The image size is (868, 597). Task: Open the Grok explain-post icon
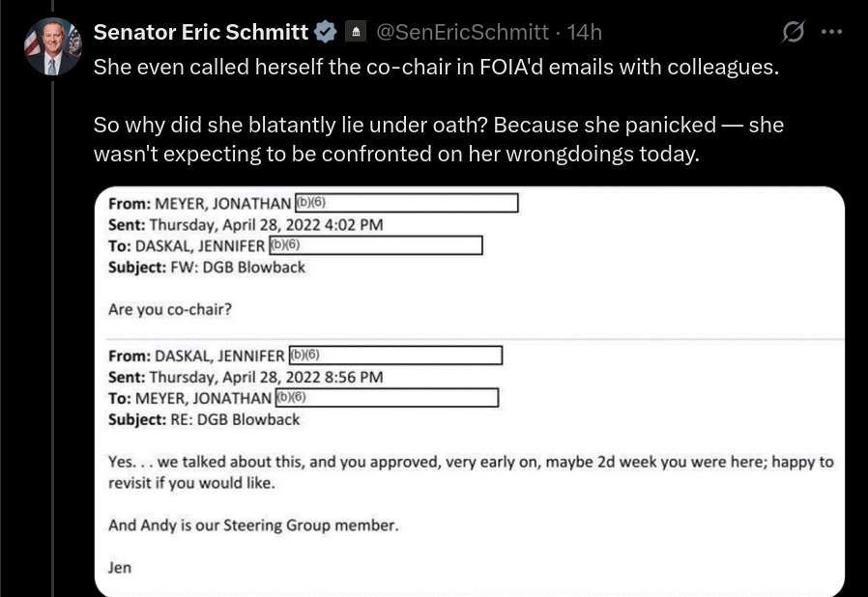[x=793, y=32]
